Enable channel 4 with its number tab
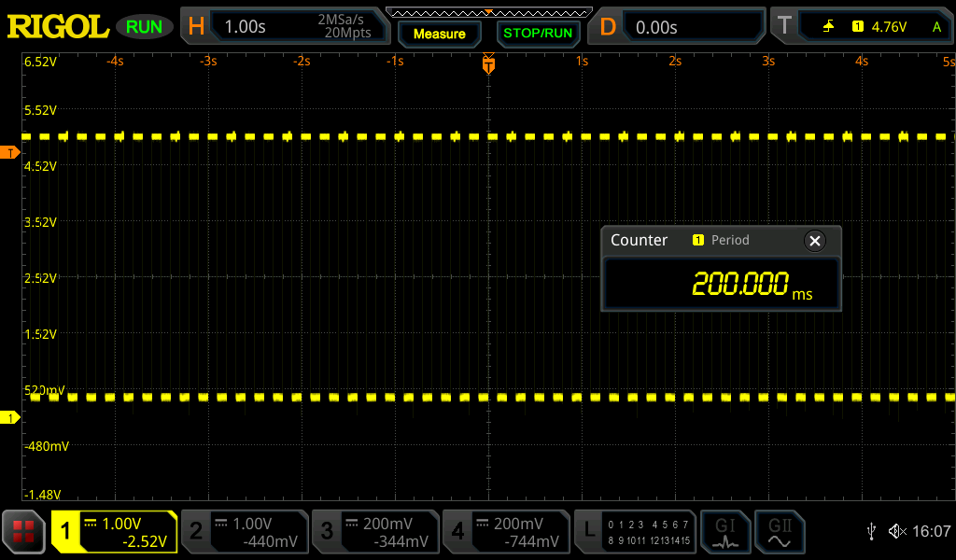 457,531
